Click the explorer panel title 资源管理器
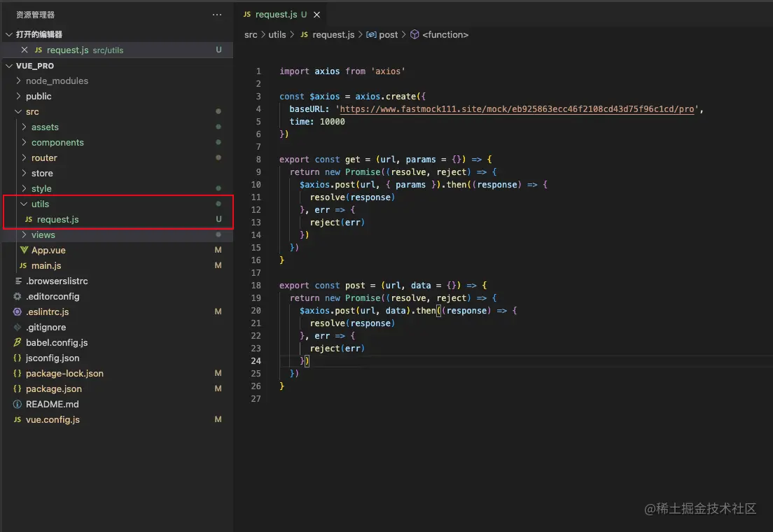773x532 pixels. pyautogui.click(x=36, y=15)
